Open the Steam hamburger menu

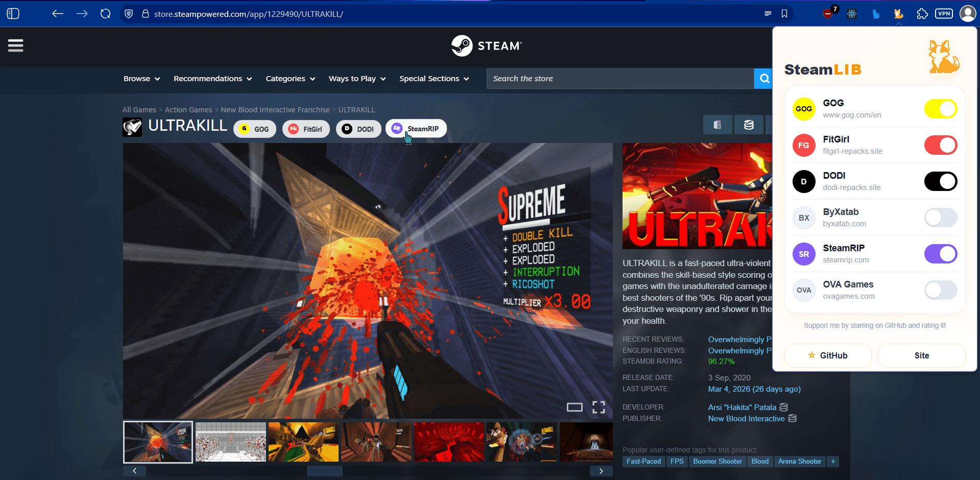[x=15, y=45]
